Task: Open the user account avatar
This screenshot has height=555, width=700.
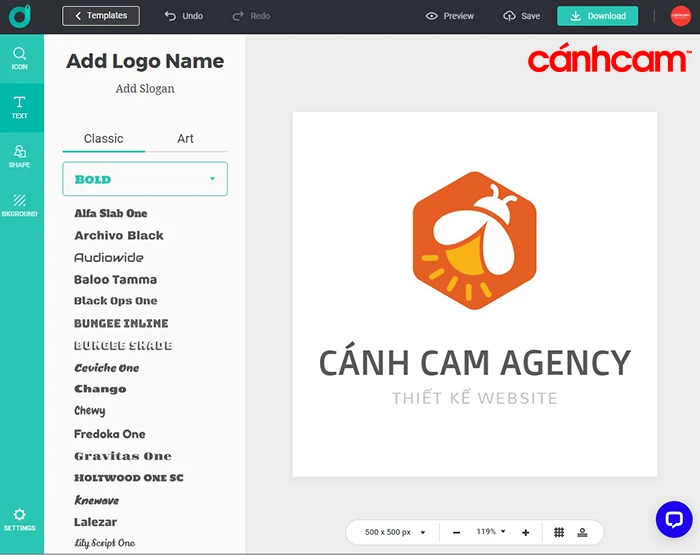Action: [681, 16]
